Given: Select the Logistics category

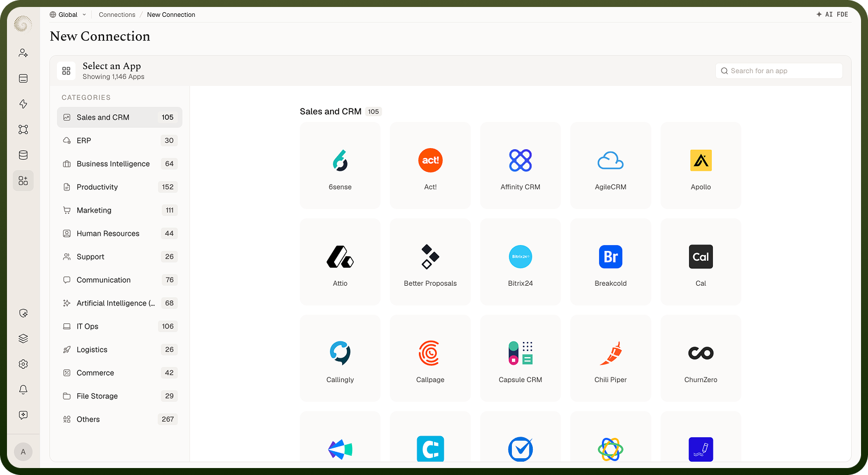Looking at the screenshot, I should click(120, 350).
